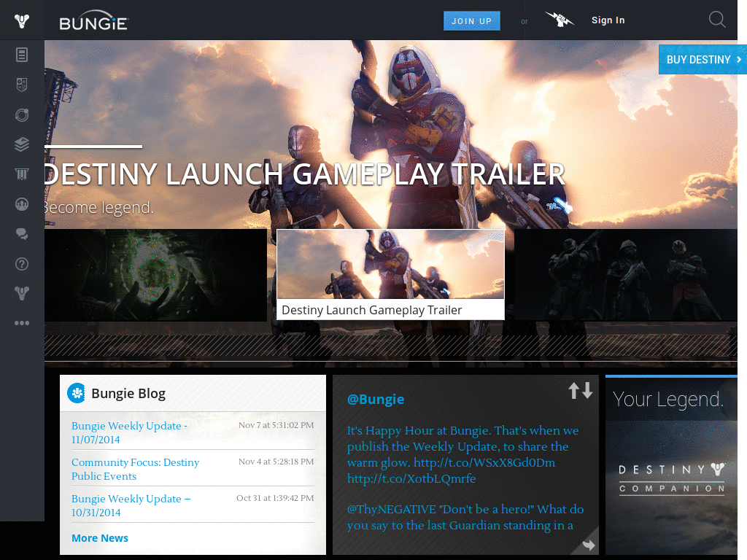Open the three-dot more menu in sidebar
The width and height of the screenshot is (747, 560).
(22, 323)
